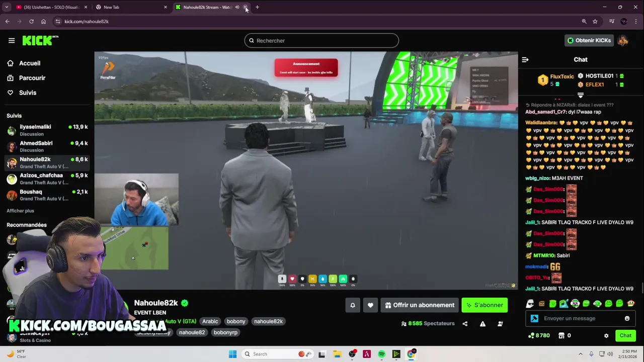Show hidden system tray icons
Image resolution: width=644 pixels, height=362 pixels.
pos(580,354)
